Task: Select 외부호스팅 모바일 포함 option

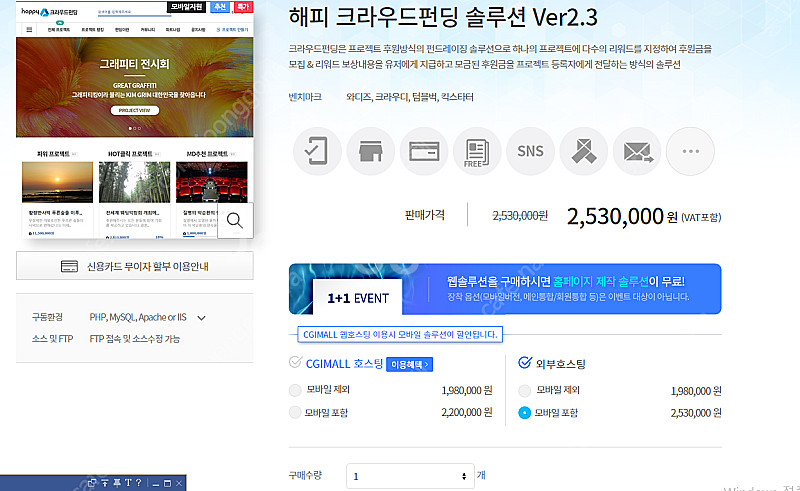Action: (x=524, y=413)
